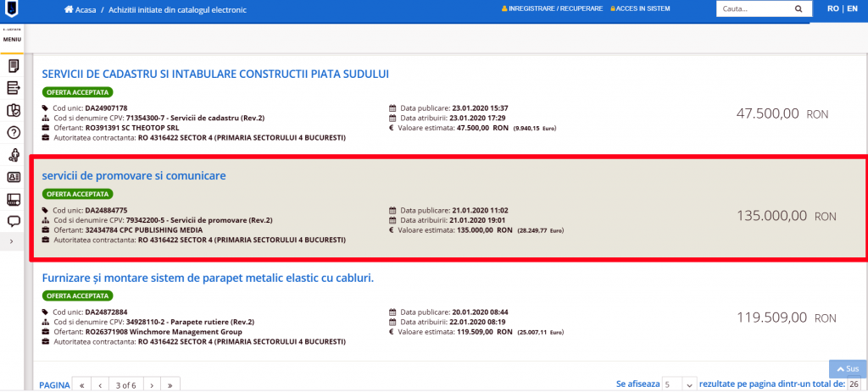868x392 pixels.
Task: Click hierarchy icon beside CPV 71354300-7
Action: (46, 119)
